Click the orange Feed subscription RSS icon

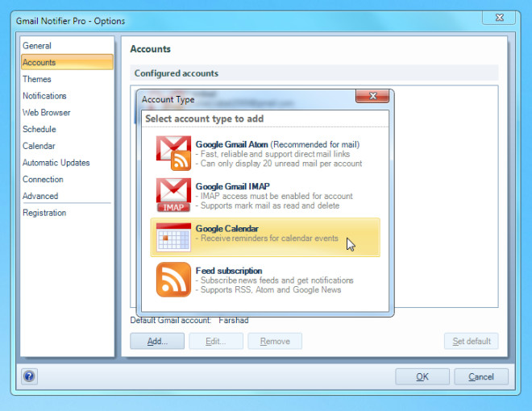coord(173,280)
